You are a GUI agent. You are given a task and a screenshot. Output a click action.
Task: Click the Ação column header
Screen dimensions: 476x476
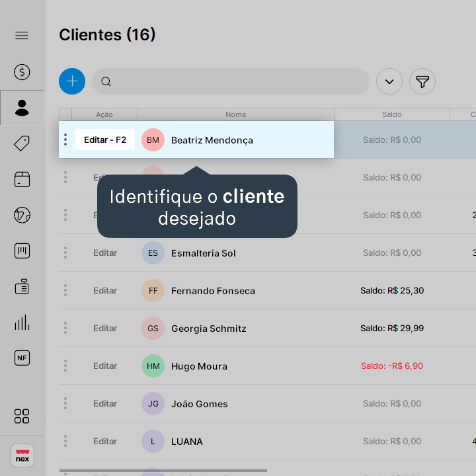104,114
